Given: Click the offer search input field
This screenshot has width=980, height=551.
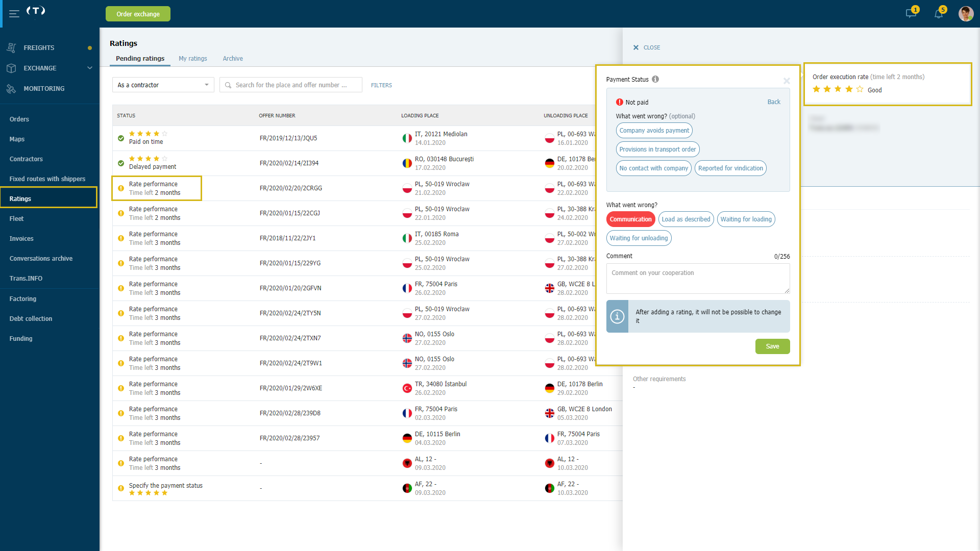Looking at the screenshot, I should tap(291, 85).
